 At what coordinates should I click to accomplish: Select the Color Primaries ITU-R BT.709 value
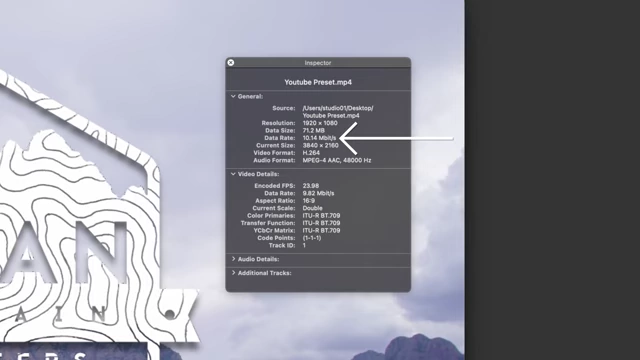coord(321,216)
